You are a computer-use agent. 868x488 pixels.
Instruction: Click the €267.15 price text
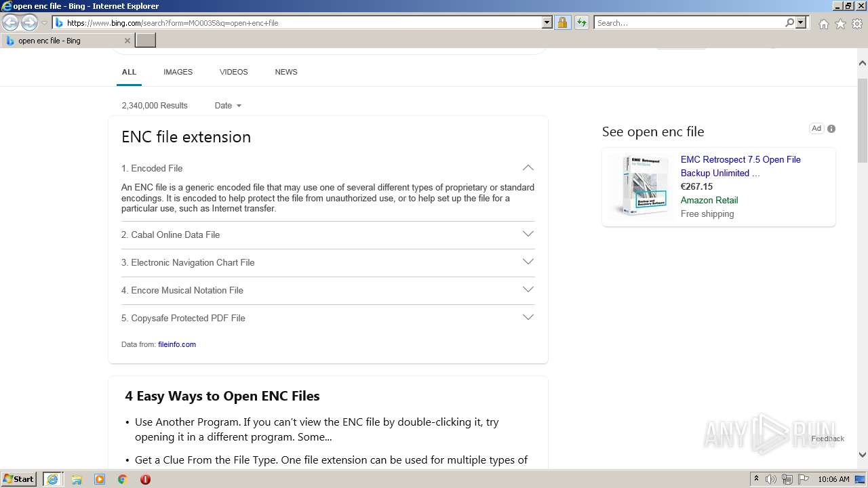click(x=696, y=186)
